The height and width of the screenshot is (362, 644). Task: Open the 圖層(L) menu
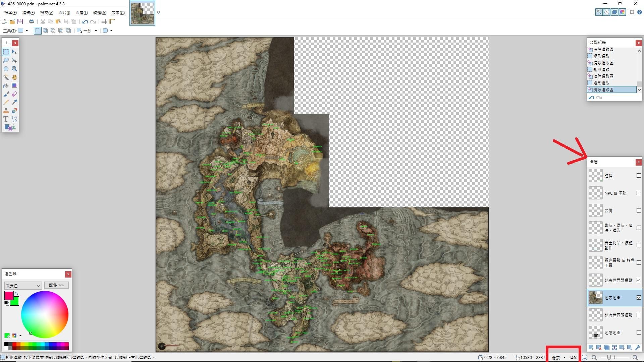point(82,13)
